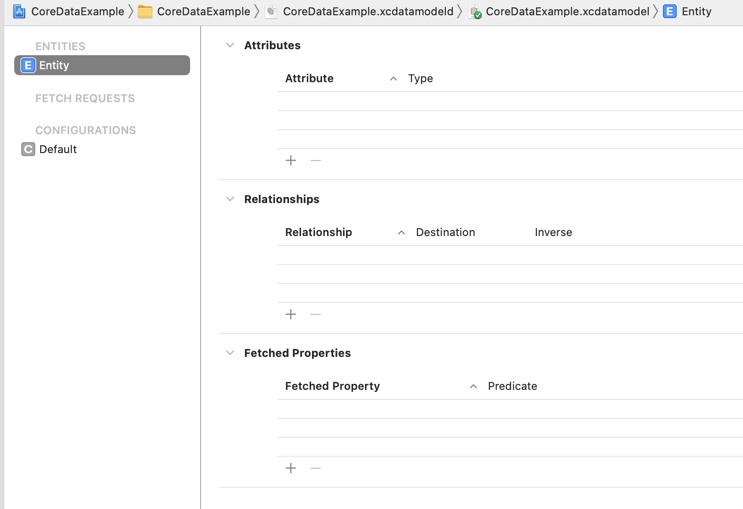Viewport: 743px width, 509px height.
Task: Click the Default configuration C icon
Action: 28,149
